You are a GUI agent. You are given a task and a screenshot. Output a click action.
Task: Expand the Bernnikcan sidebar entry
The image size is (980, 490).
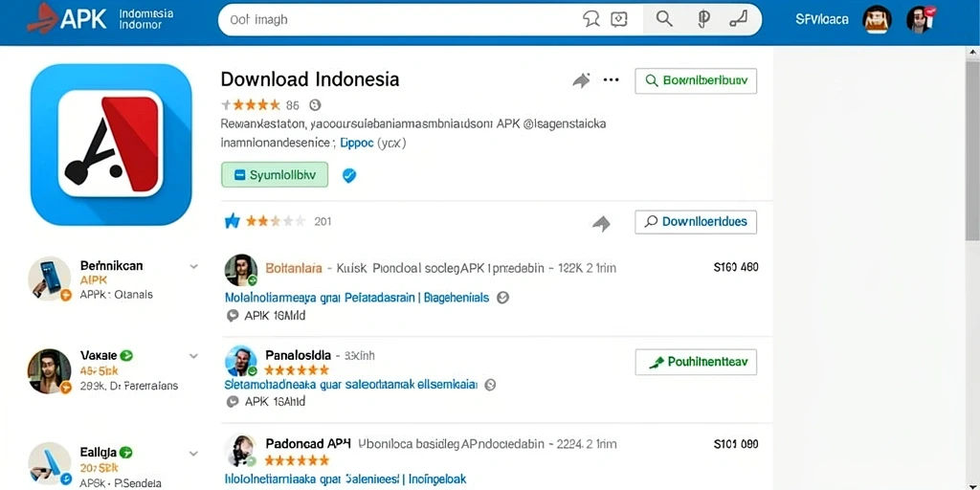click(x=193, y=266)
